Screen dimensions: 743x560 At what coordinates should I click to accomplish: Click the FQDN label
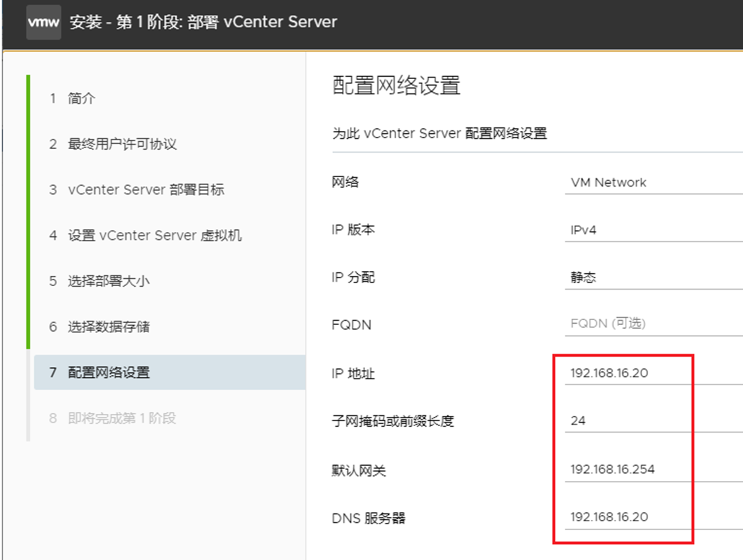click(351, 325)
